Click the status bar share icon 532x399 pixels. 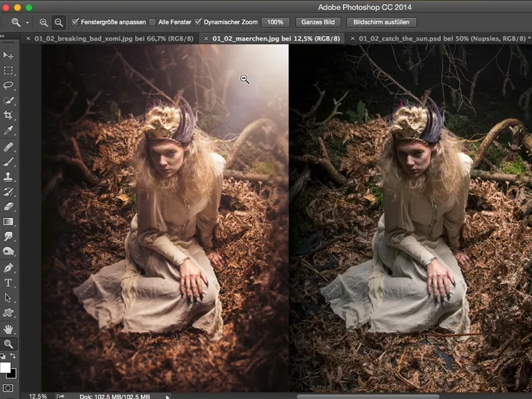61,396
